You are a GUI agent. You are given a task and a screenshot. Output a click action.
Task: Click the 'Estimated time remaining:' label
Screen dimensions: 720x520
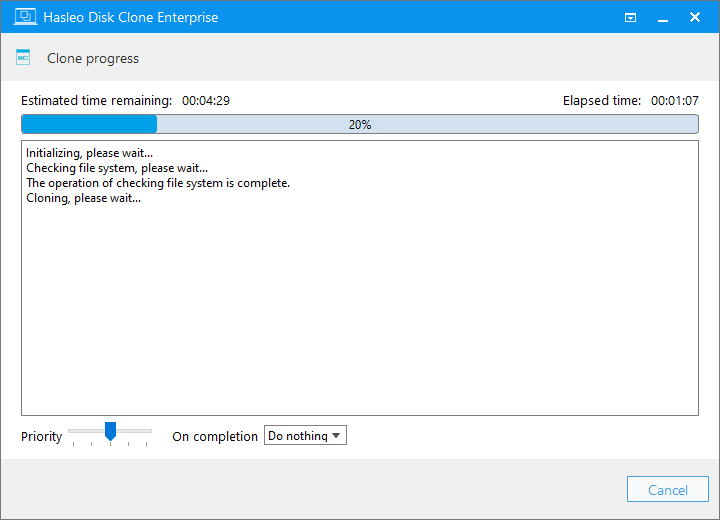point(96,101)
